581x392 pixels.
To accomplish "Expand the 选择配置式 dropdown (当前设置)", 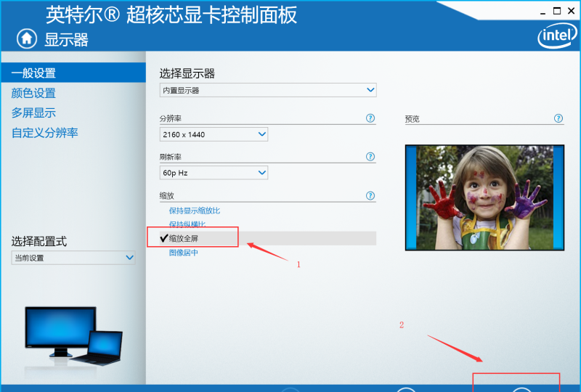I will click(73, 258).
